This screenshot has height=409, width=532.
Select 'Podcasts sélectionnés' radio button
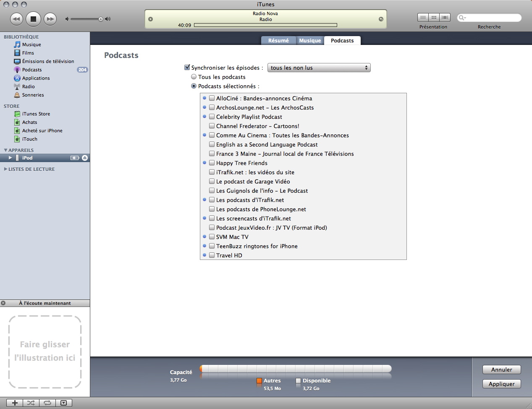[194, 86]
